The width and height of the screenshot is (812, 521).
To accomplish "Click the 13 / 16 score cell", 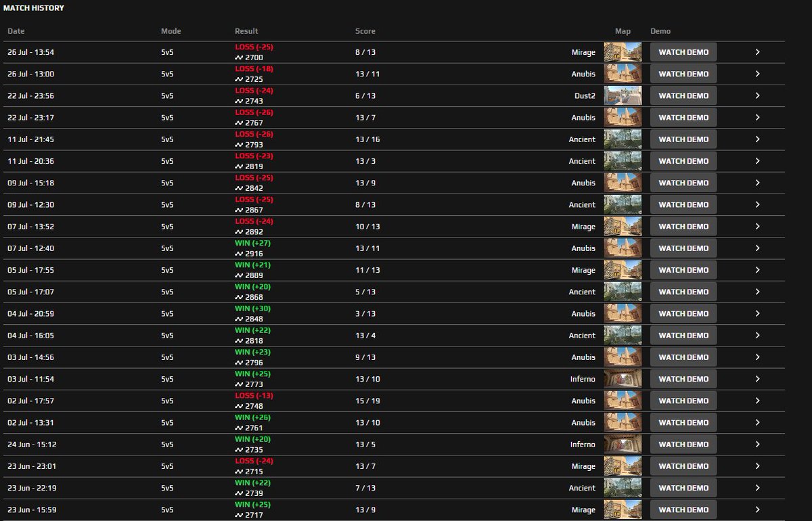I will pyautogui.click(x=367, y=139).
